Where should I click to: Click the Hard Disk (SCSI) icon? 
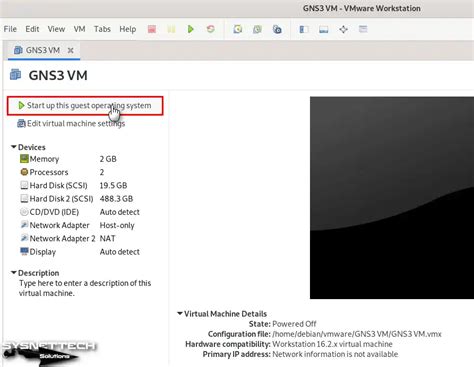coord(24,185)
